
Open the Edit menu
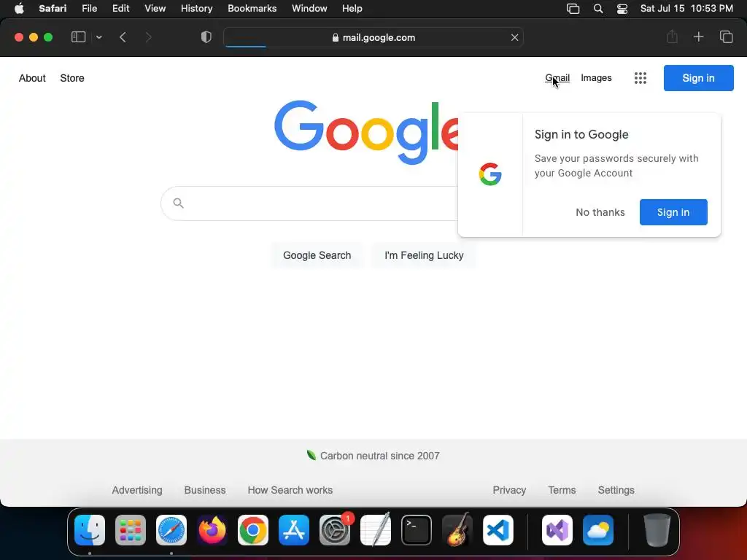pyautogui.click(x=120, y=8)
